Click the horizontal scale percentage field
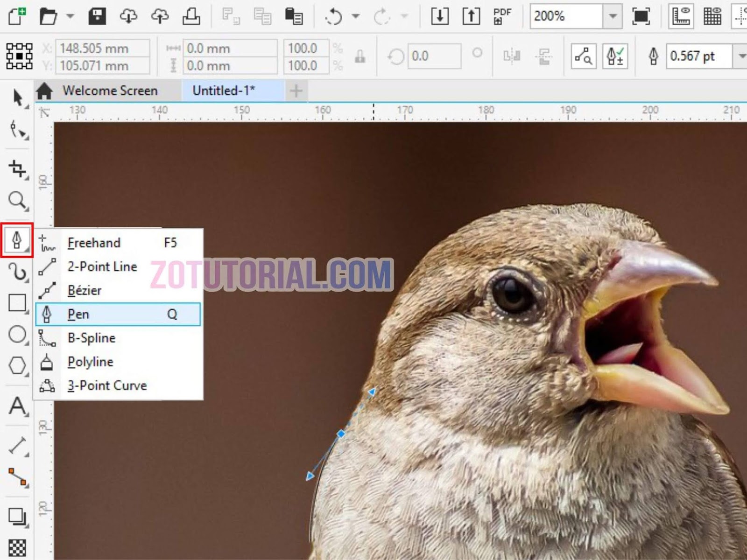Image resolution: width=747 pixels, height=560 pixels. pyautogui.click(x=306, y=49)
